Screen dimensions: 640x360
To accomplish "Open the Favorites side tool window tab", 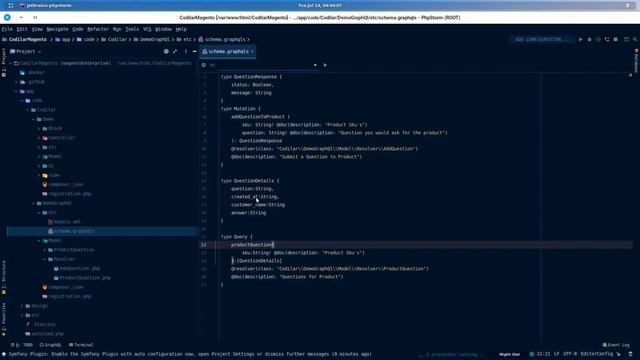I will [x=4, y=319].
